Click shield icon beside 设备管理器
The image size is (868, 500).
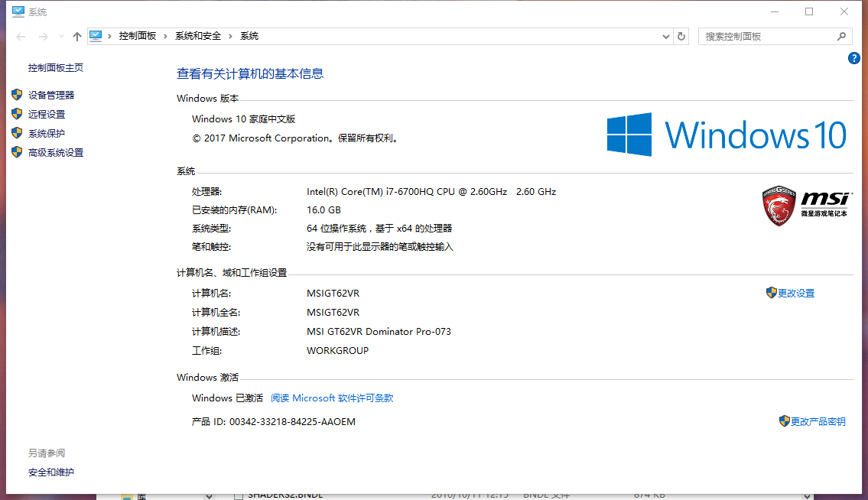(17, 95)
